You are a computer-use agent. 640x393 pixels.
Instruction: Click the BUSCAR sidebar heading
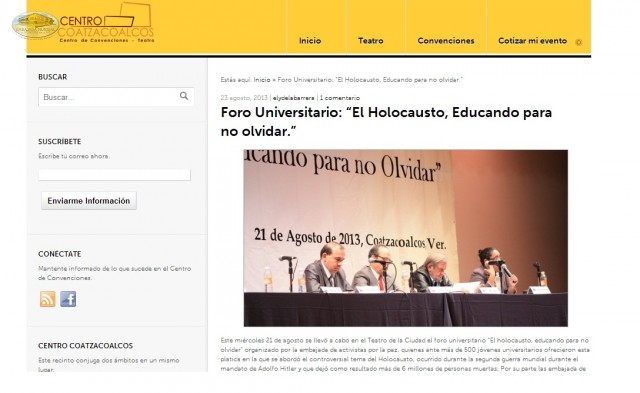point(53,77)
